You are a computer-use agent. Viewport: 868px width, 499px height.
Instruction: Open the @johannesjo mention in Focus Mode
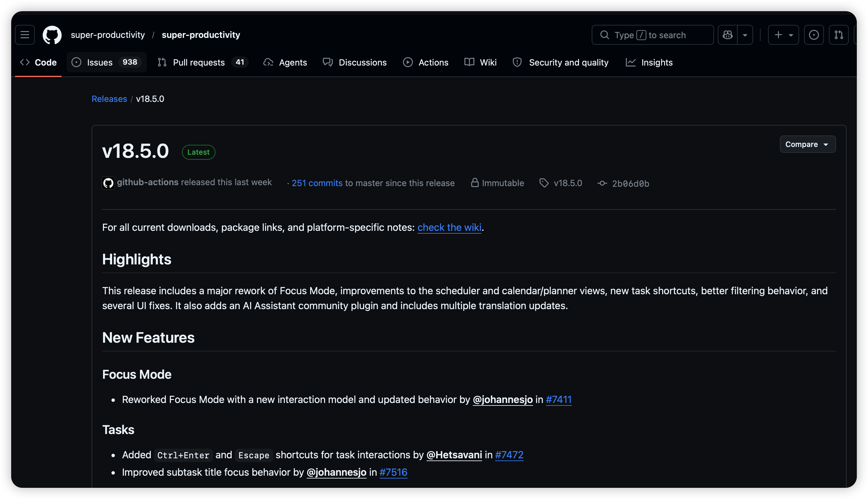503,400
